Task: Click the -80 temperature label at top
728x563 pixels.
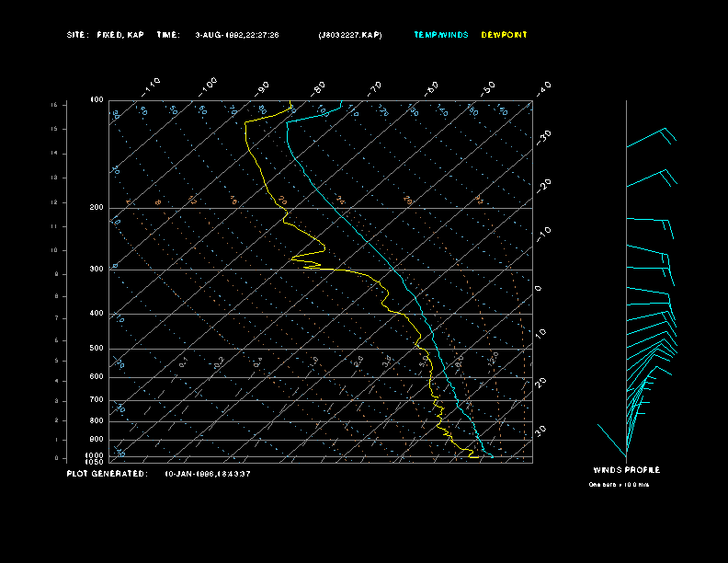Action: pos(319,87)
